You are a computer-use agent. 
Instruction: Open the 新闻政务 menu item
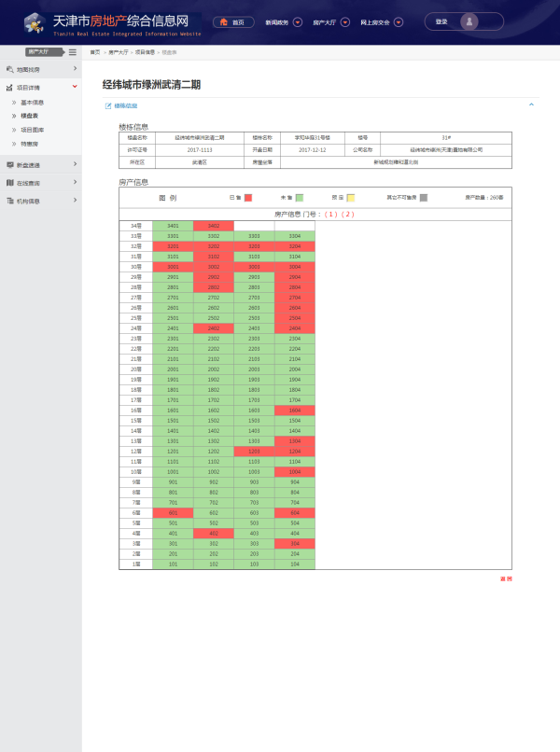tap(277, 22)
